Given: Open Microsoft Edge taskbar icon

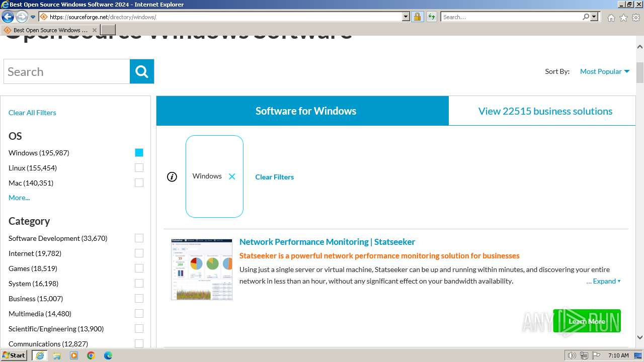Looking at the screenshot, I should (108, 355).
